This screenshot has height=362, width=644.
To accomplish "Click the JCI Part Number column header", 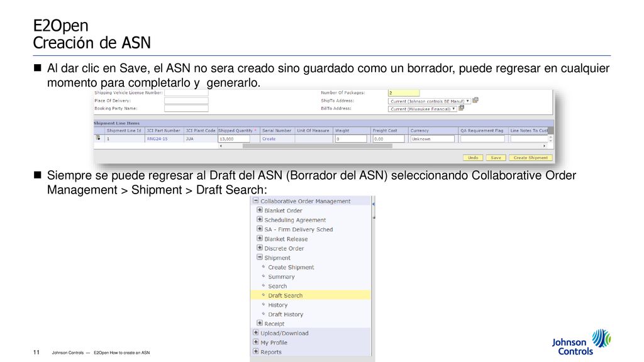I will 164,131.
